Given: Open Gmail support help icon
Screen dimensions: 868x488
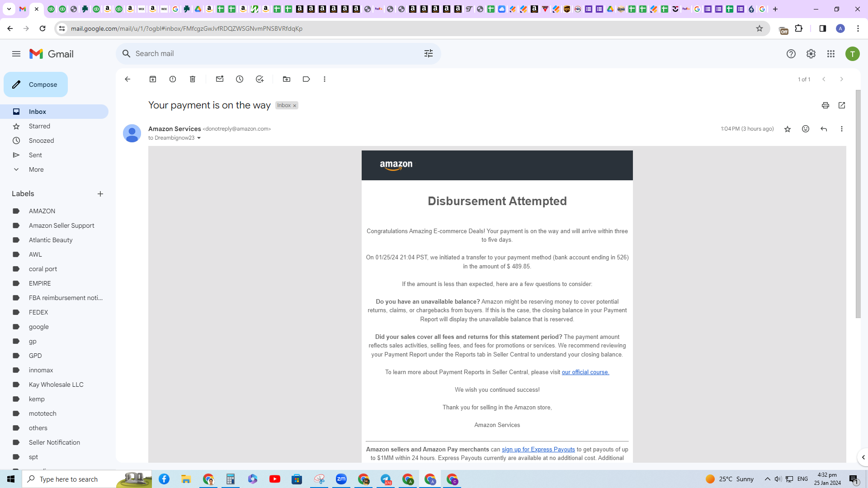Looking at the screenshot, I should (x=791, y=54).
